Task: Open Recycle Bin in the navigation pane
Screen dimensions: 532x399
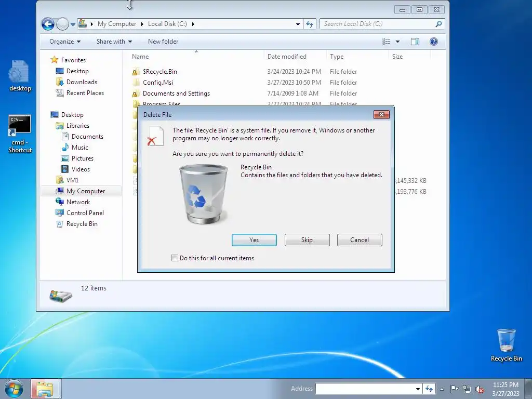Action: coord(82,223)
